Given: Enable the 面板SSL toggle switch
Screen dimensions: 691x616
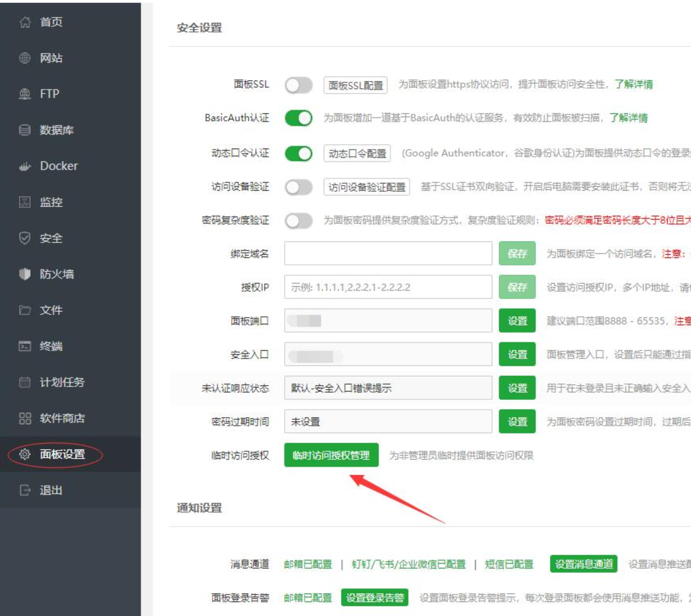Looking at the screenshot, I should (298, 85).
